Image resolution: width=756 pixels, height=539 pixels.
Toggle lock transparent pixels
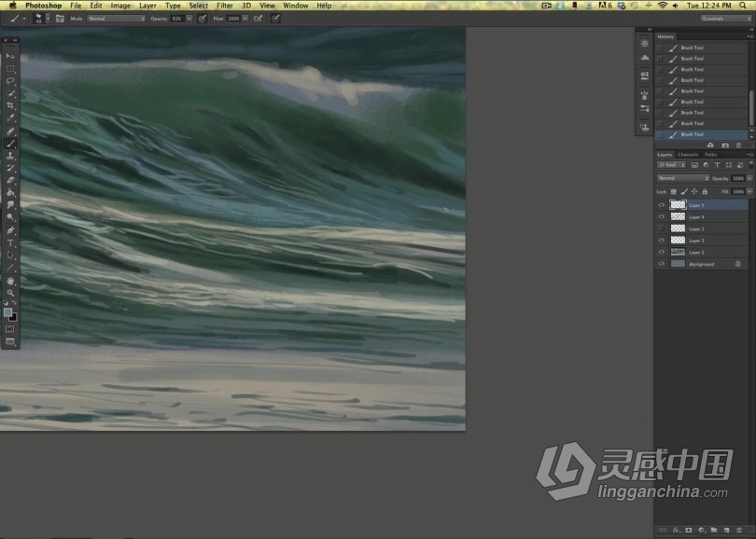click(x=674, y=192)
